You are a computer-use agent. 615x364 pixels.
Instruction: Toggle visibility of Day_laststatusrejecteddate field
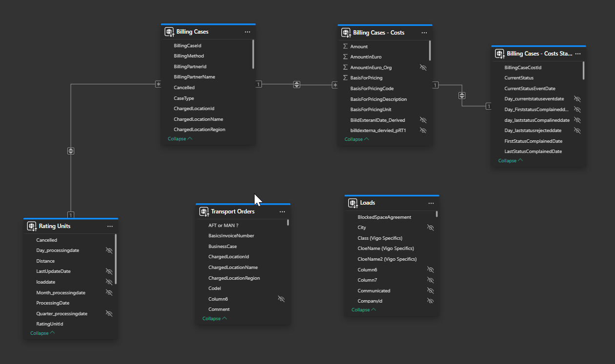(577, 131)
